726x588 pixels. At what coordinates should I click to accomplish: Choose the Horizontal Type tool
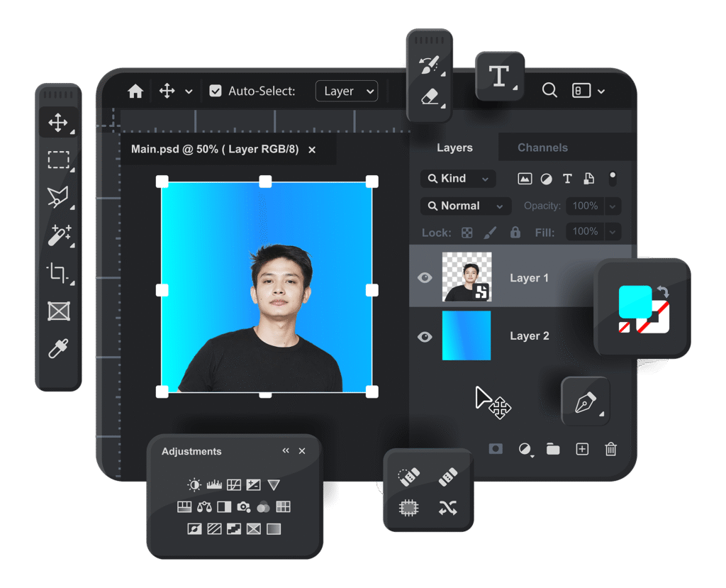499,77
